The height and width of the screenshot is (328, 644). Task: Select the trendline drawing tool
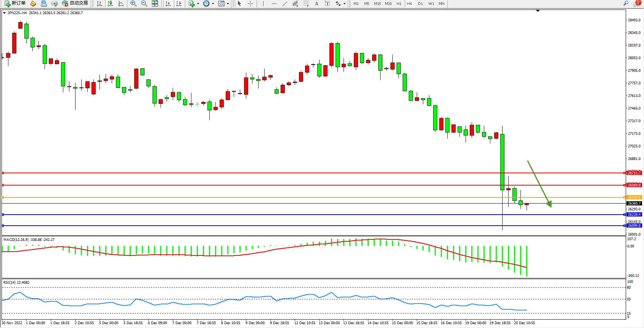284,3
